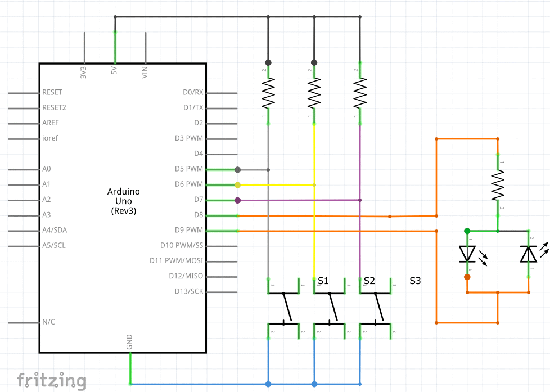The height and width of the screenshot is (392, 550).
Task: Select the pushbutton switch on the purple wire
Action: coord(375,308)
